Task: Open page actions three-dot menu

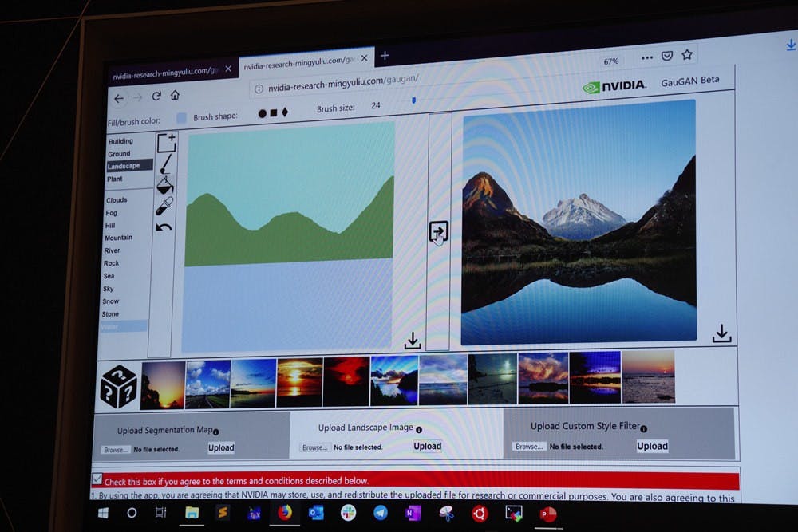Action: pyautogui.click(x=647, y=57)
